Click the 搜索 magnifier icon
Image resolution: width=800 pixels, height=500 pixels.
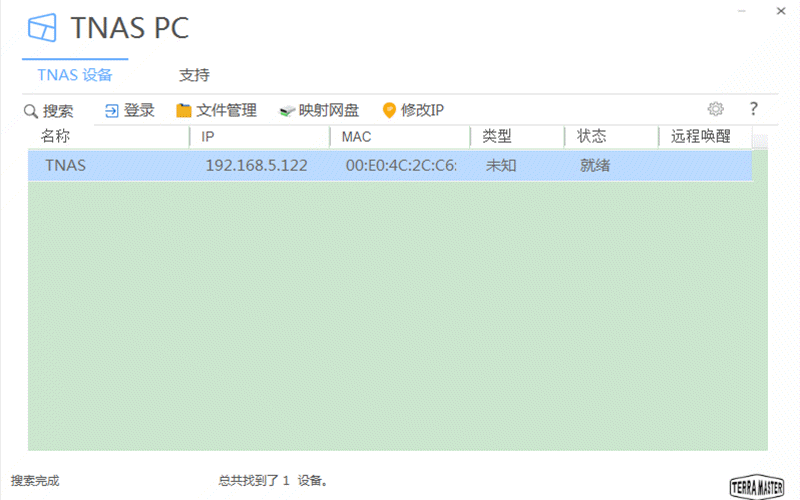(x=31, y=111)
